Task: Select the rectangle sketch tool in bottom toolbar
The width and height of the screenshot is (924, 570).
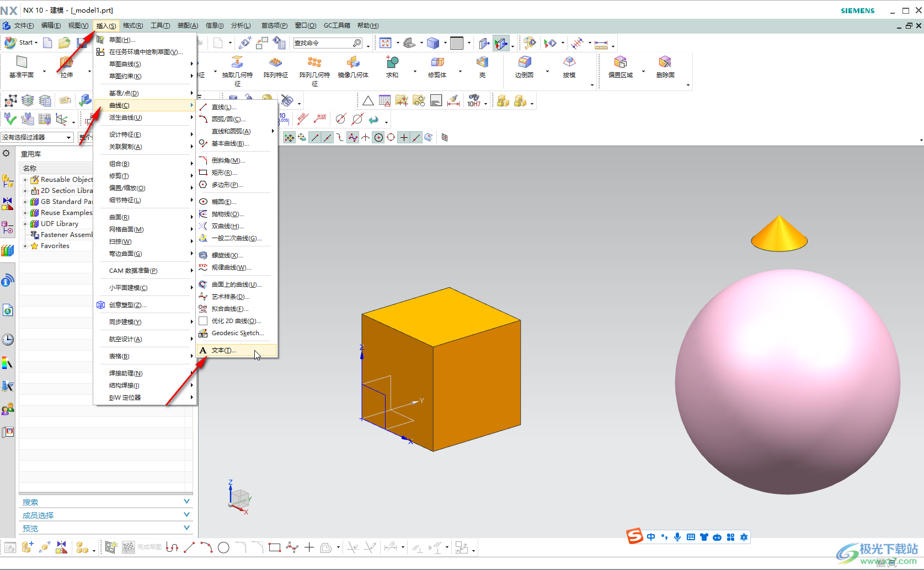Action: tap(274, 547)
